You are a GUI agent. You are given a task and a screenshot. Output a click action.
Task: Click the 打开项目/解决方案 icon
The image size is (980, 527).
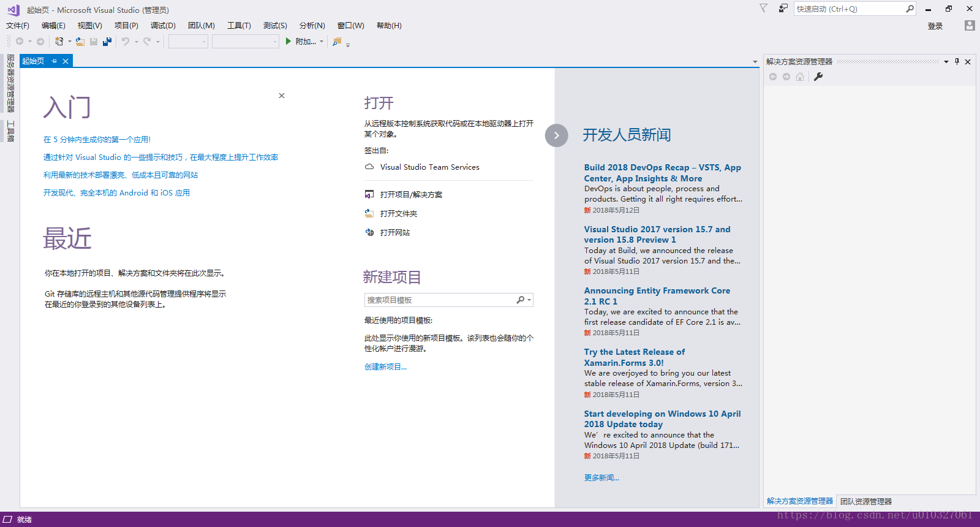(x=369, y=194)
